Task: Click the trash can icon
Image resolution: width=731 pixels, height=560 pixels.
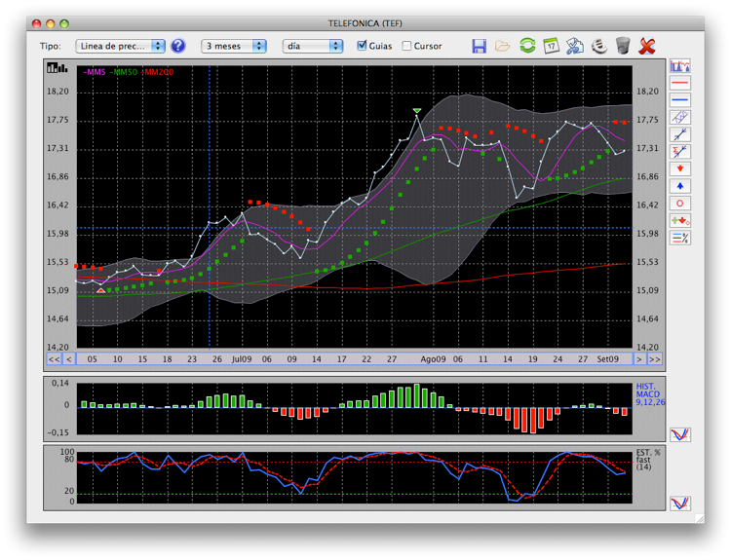Action: coord(623,46)
